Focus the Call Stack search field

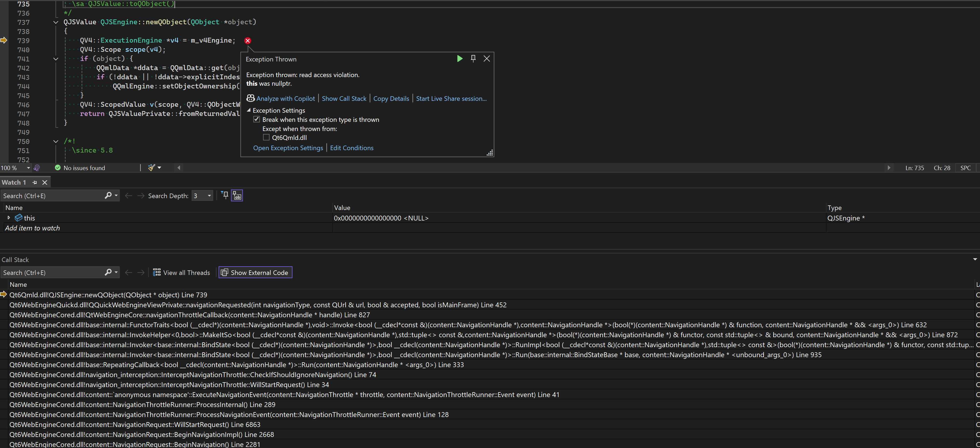[x=53, y=273]
